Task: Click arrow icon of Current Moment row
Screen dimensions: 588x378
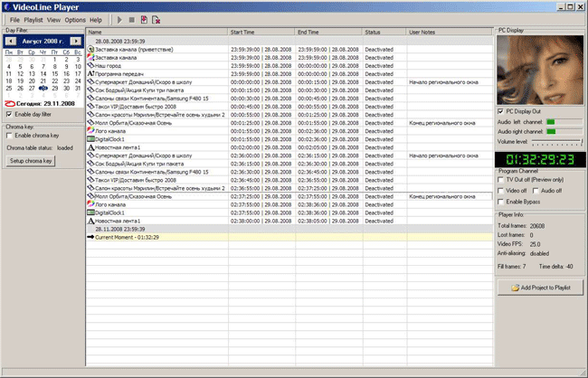Action: [x=90, y=237]
